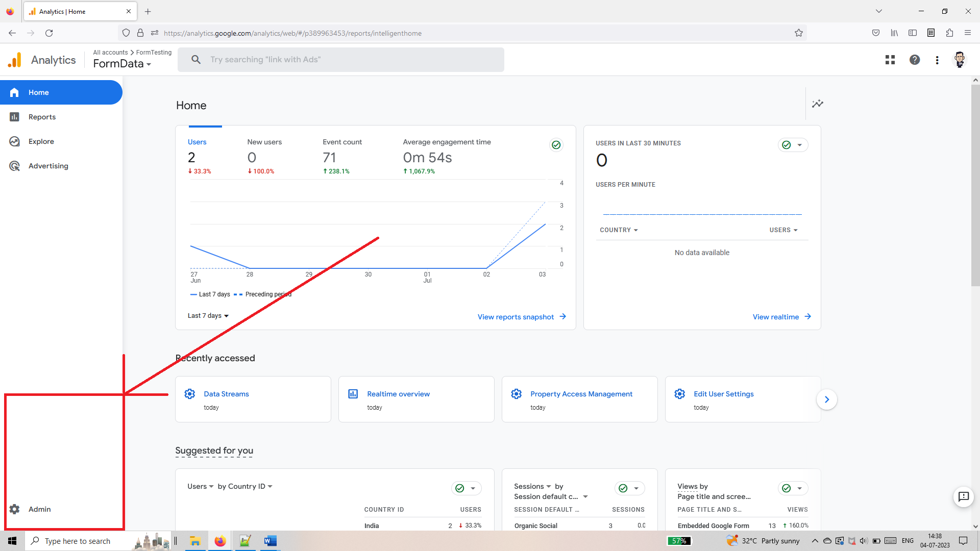
Task: Select the New users metric tab
Action: click(x=264, y=156)
